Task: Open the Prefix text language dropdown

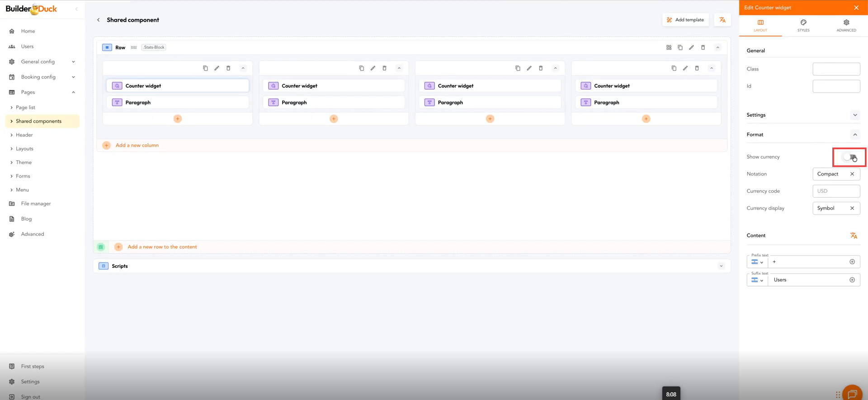Action: (x=757, y=262)
